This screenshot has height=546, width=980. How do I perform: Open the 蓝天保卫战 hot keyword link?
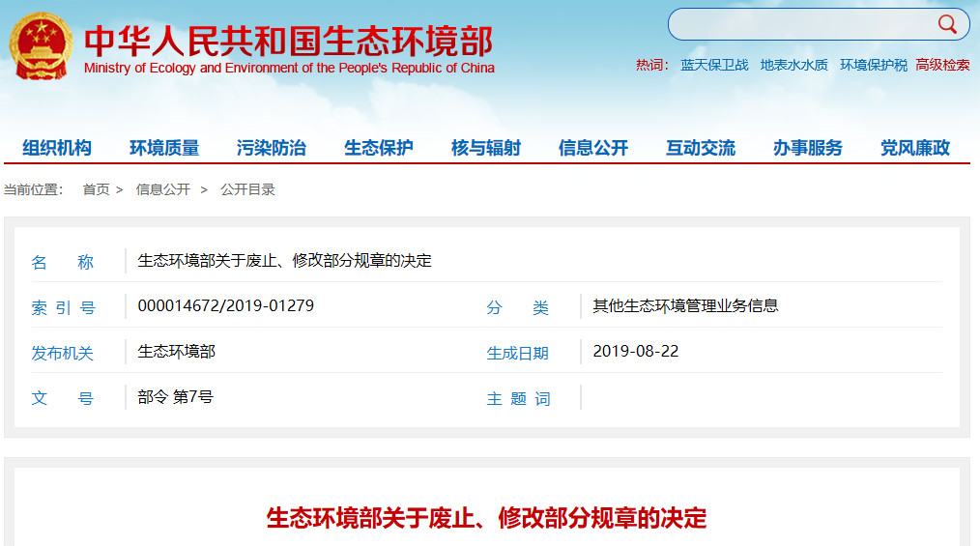(714, 65)
